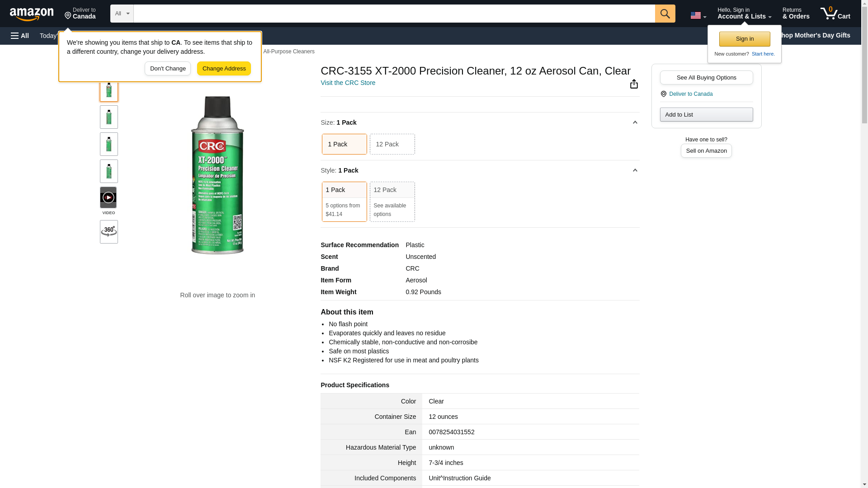868x488 pixels.
Task: Open Account & Lists menu
Action: coord(744,14)
